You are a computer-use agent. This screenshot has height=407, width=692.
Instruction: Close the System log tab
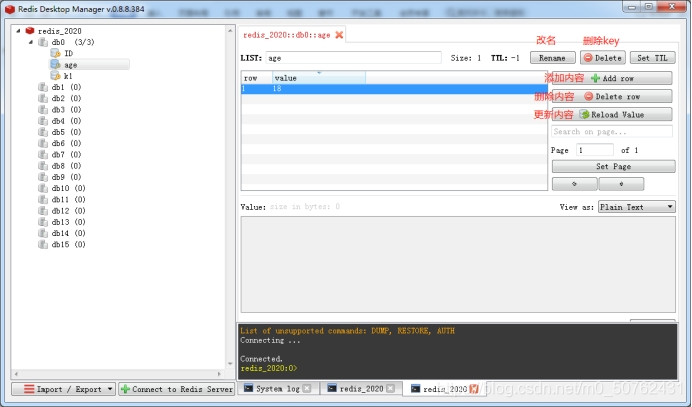307,388
